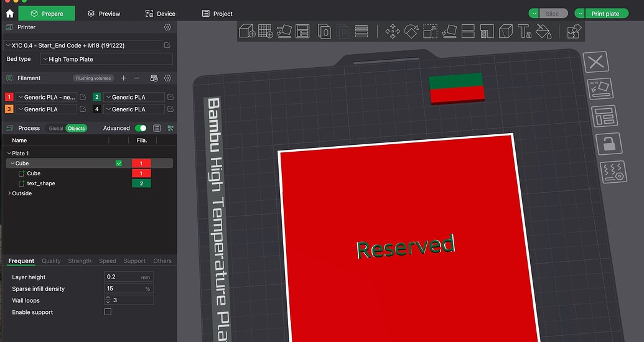This screenshot has height=342, width=644.
Task: Click the Flushing volumes button
Action: pos(93,78)
